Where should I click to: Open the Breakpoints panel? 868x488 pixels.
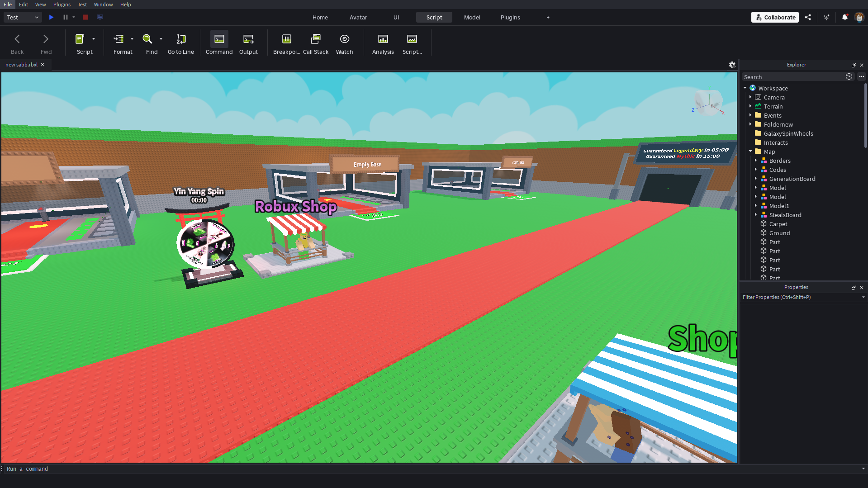point(286,43)
